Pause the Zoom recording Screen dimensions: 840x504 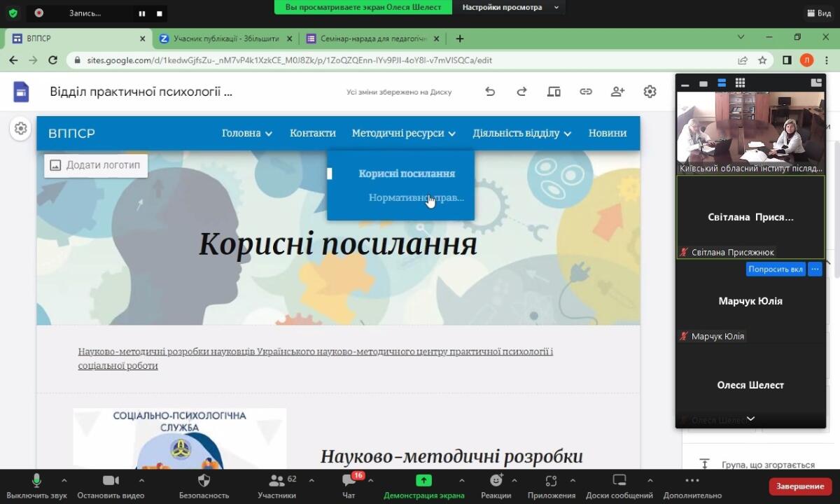coord(142,13)
